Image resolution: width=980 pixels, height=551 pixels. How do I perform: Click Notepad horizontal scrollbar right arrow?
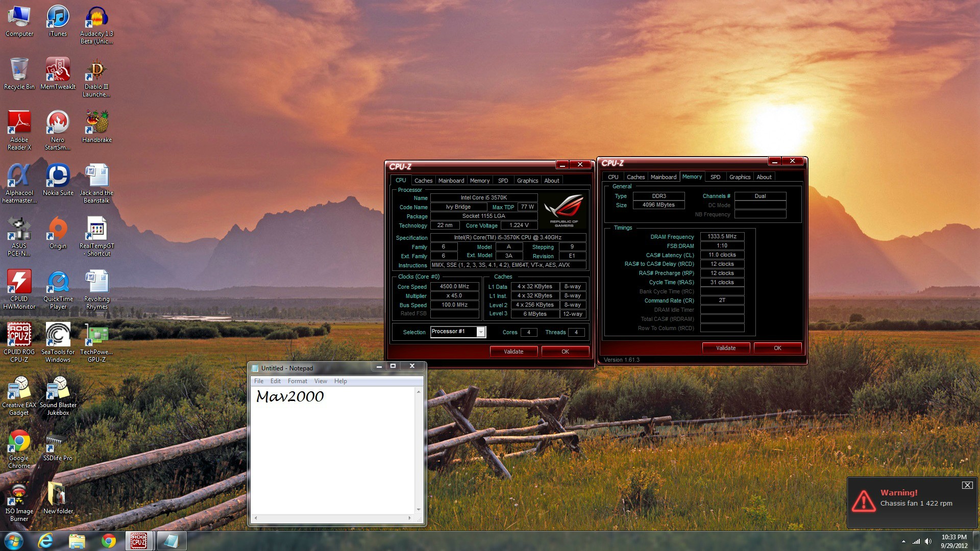pyautogui.click(x=409, y=518)
